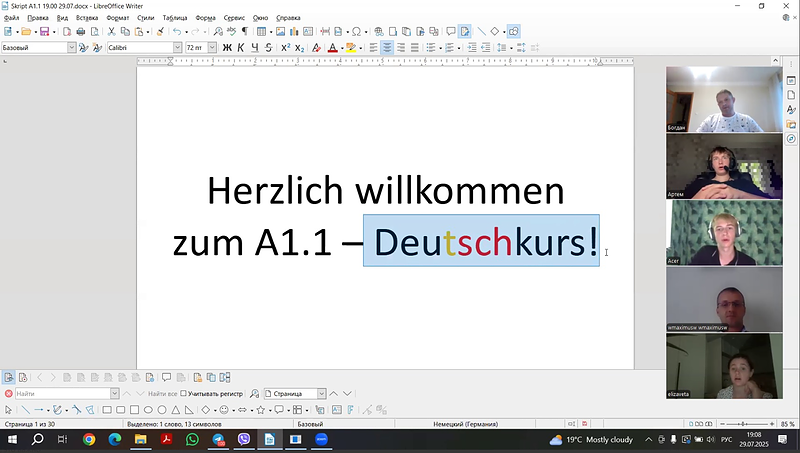Toggle Strikethrough formatting
Viewport: 800px width, 453px height.
[268, 47]
